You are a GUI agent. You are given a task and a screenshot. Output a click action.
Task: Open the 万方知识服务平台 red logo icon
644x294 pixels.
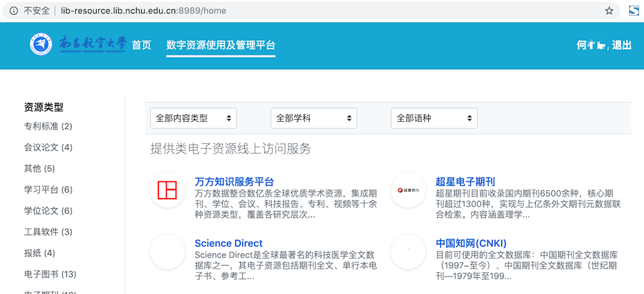[167, 190]
